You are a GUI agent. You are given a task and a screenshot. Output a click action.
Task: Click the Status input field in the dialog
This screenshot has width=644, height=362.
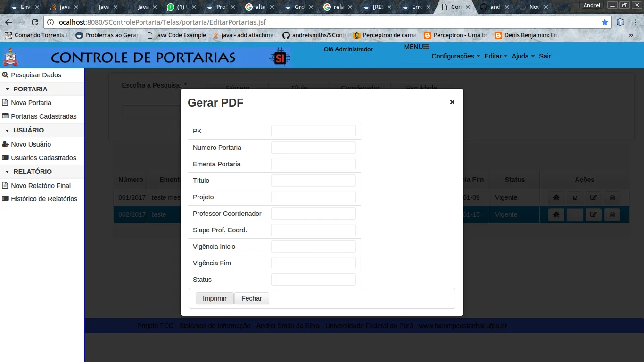[x=313, y=280]
